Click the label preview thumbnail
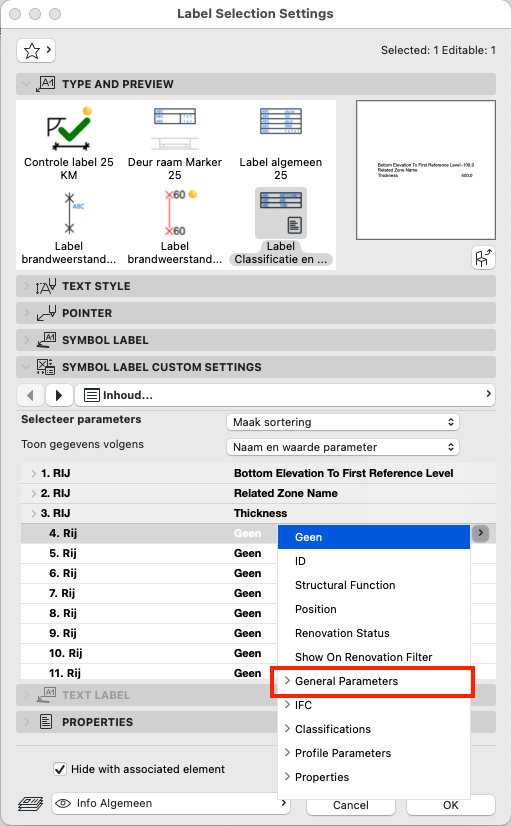This screenshot has width=511, height=826. pos(426,170)
